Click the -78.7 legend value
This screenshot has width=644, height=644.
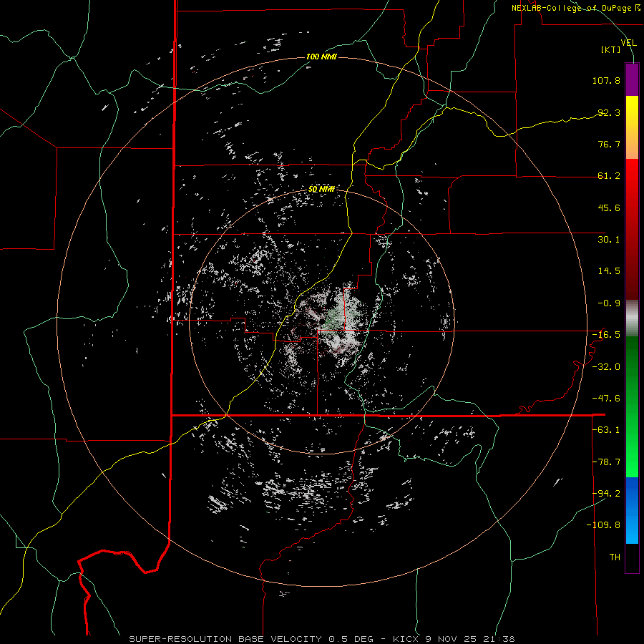pos(606,462)
